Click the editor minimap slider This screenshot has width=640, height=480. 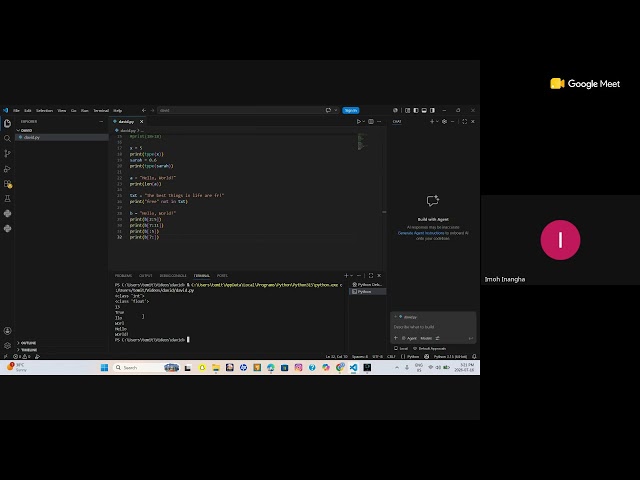[362, 141]
